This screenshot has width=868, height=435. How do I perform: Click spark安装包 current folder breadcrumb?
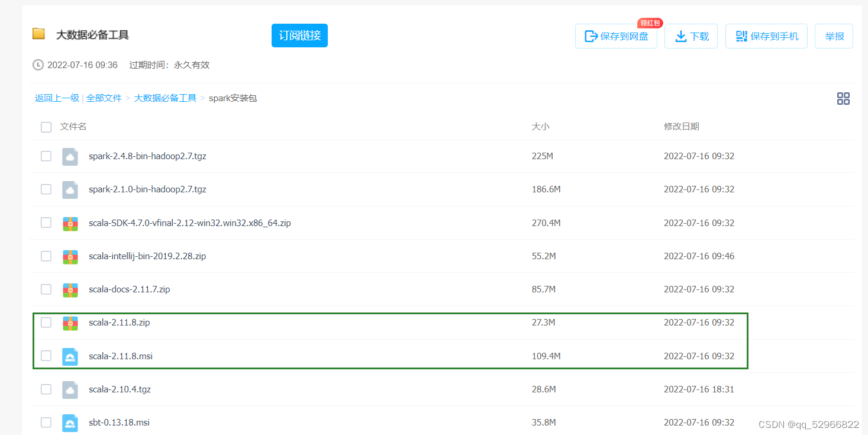click(233, 98)
